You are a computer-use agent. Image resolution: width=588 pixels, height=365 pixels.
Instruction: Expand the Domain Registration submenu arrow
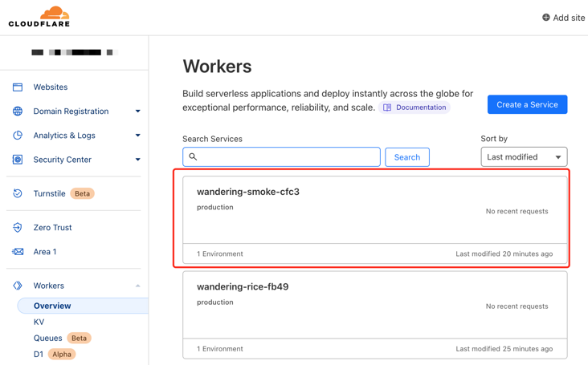(137, 112)
